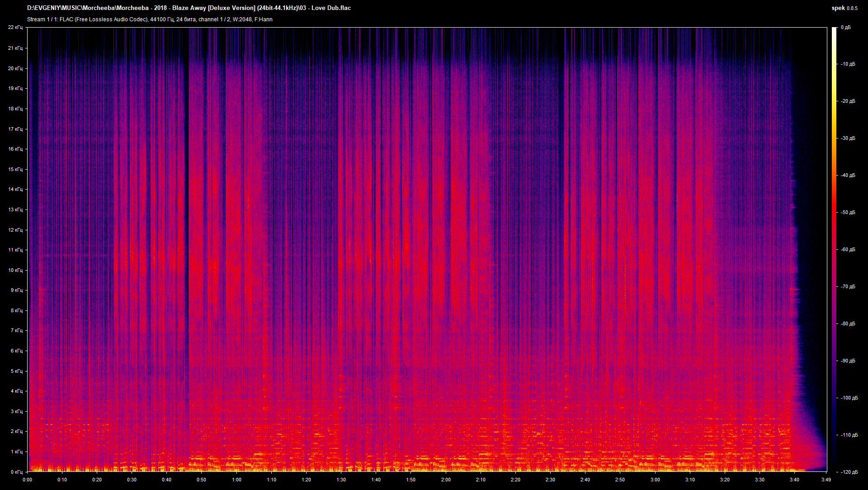Click the '3:49' end time label

tap(826, 480)
